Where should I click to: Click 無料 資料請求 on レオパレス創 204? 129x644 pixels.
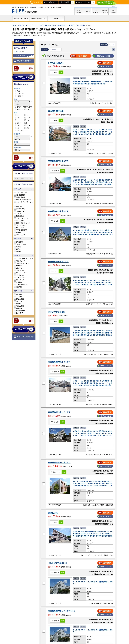(105, 63)
